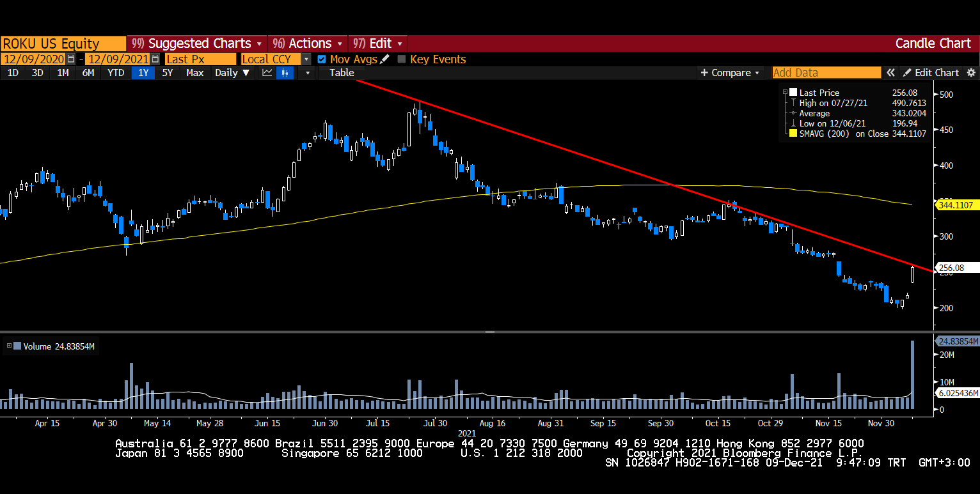This screenshot has height=494, width=980.
Task: Select the 1M range tab
Action: coord(63,73)
